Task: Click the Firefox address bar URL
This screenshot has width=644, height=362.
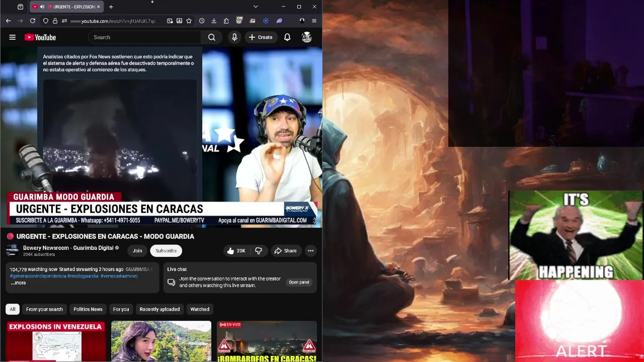Action: (113, 21)
